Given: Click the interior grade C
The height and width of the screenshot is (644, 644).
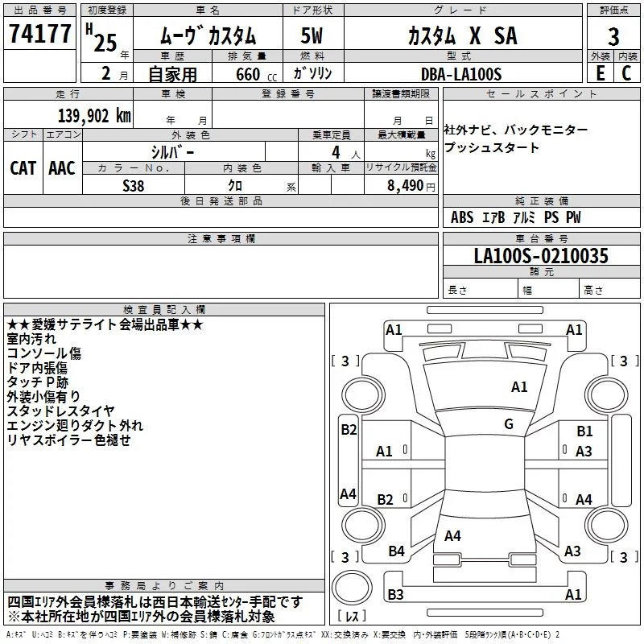Looking at the screenshot, I should (626, 73).
